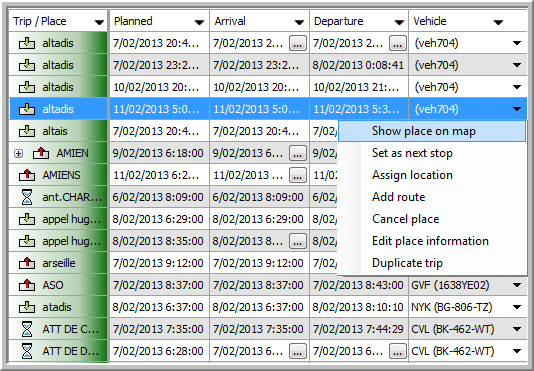Click departure cell 8/02/2013 8:10:10
The width and height of the screenshot is (534, 371).
[358, 307]
